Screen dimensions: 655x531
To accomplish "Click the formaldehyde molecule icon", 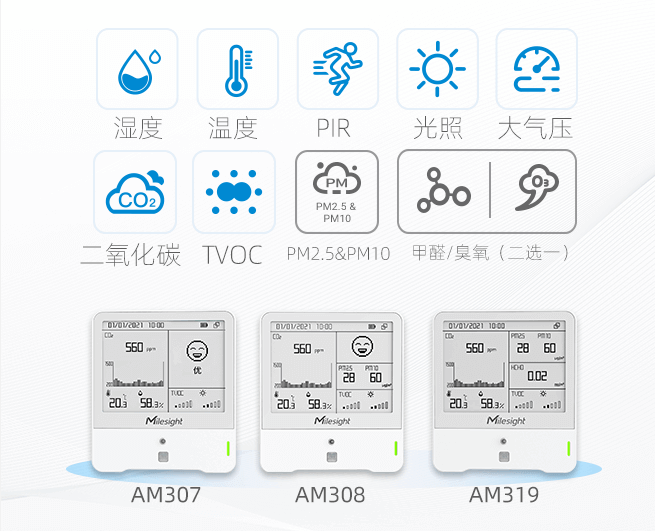I will pos(444,191).
